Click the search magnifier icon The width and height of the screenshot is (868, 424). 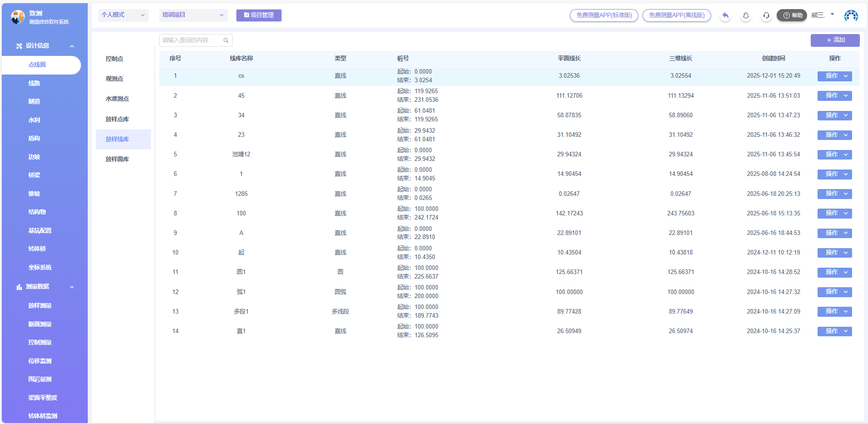click(226, 40)
